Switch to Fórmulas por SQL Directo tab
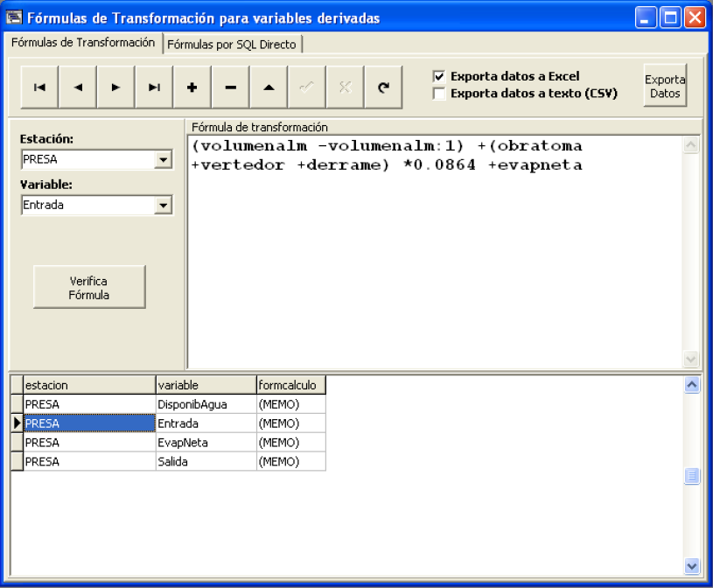Viewport: 713px width, 588px height. coord(232,44)
